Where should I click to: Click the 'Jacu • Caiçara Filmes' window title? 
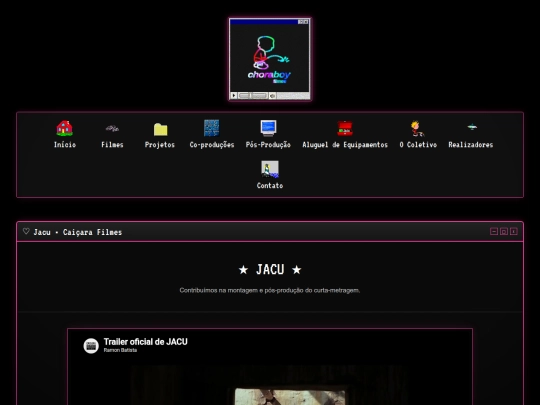[x=78, y=232]
